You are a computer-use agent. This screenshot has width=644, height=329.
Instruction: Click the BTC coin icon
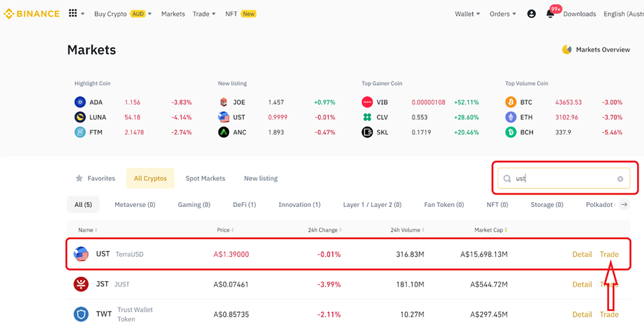(510, 102)
